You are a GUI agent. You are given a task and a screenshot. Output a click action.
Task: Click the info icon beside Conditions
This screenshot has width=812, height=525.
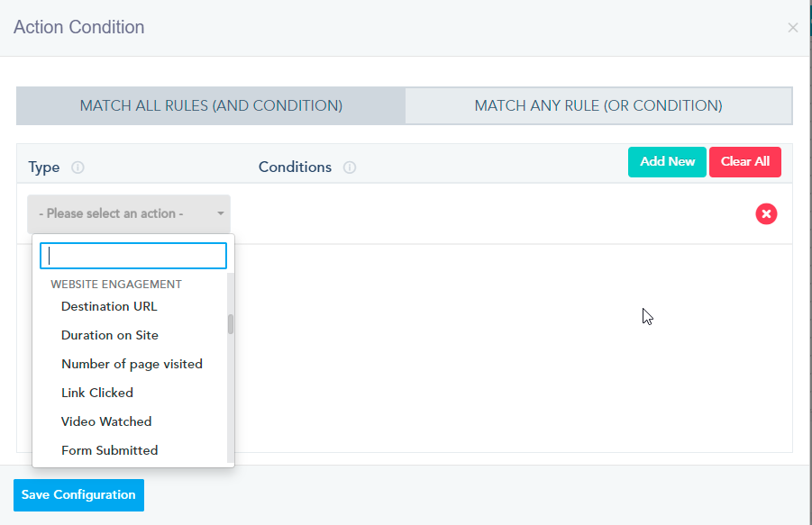350,167
